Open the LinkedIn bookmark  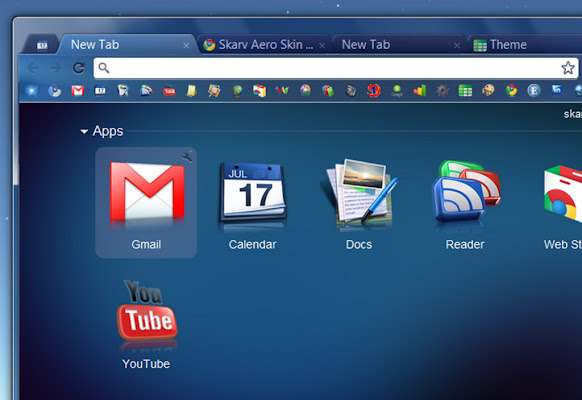[556, 90]
